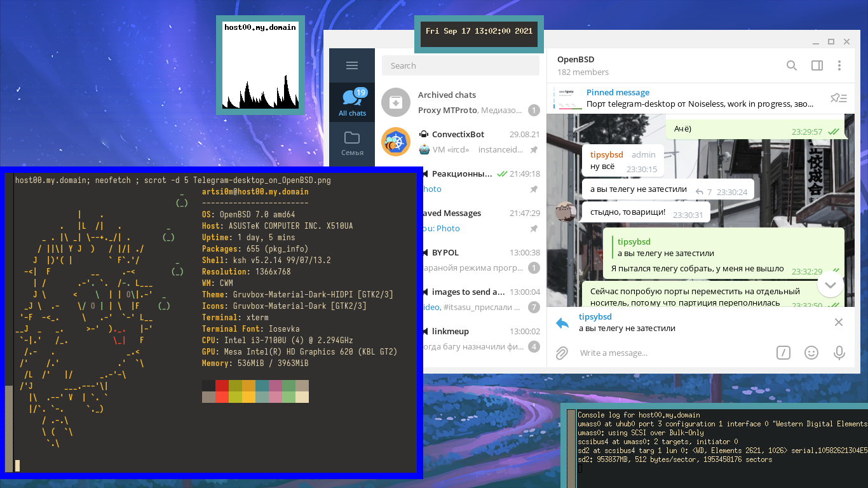Click the tipsybsd cat avatar

[565, 211]
